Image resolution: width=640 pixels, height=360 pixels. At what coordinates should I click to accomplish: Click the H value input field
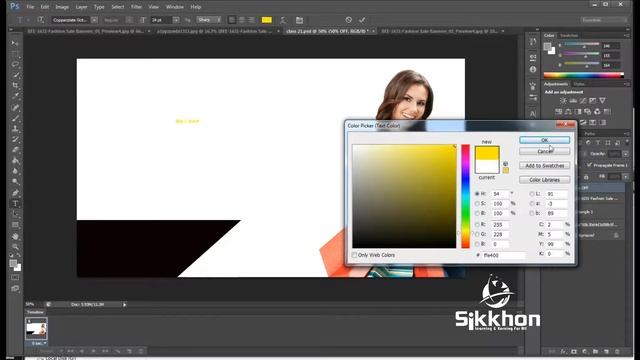(x=500, y=194)
